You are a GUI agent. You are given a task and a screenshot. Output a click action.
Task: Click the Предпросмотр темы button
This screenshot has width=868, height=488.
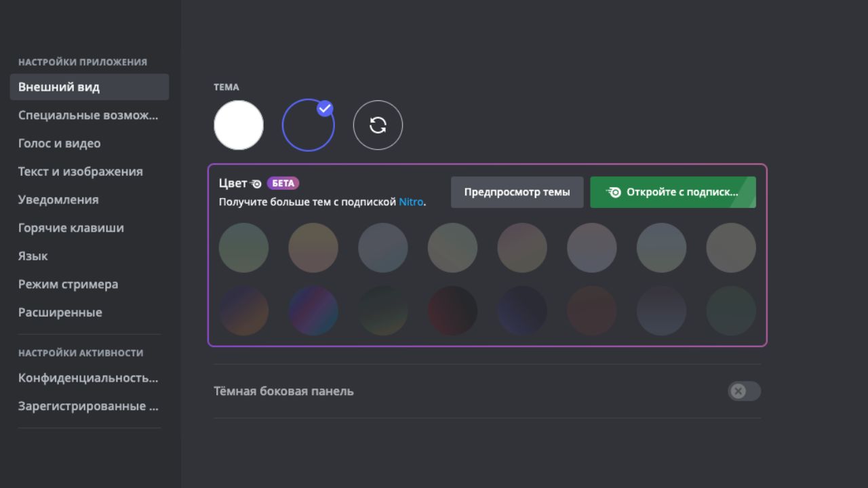[x=517, y=192]
